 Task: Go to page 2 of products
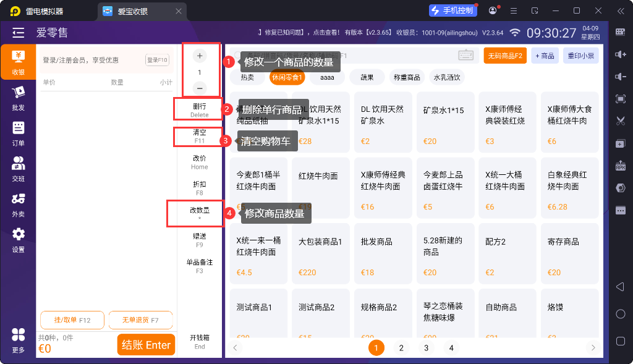[401, 348]
